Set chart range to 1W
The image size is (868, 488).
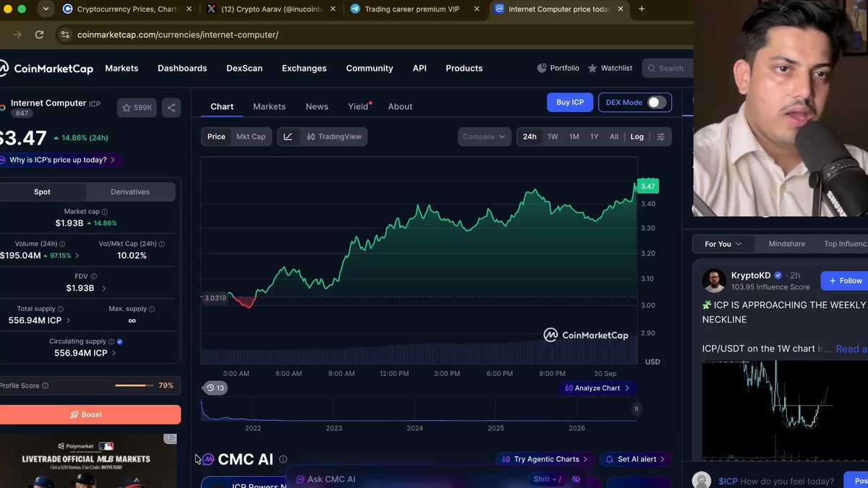(553, 137)
